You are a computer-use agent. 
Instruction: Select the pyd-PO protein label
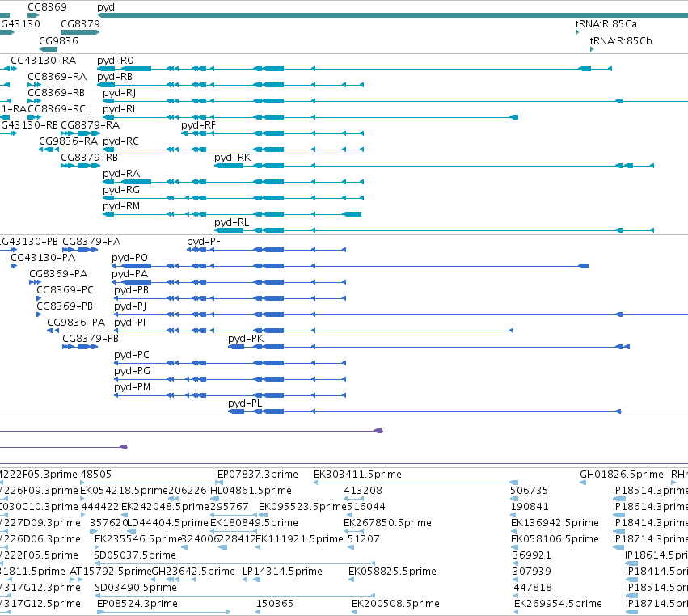point(129,258)
